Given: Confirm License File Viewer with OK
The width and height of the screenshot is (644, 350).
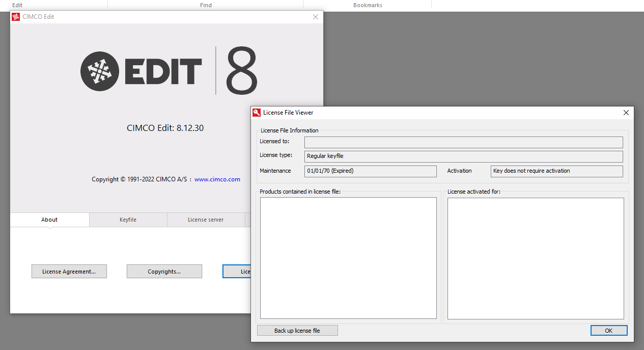Looking at the screenshot, I should coord(609,331).
